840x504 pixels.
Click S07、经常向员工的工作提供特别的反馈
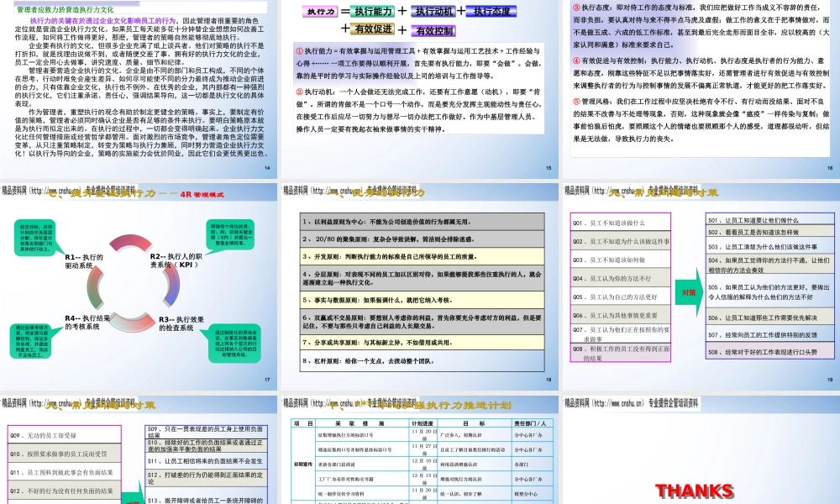[769, 334]
